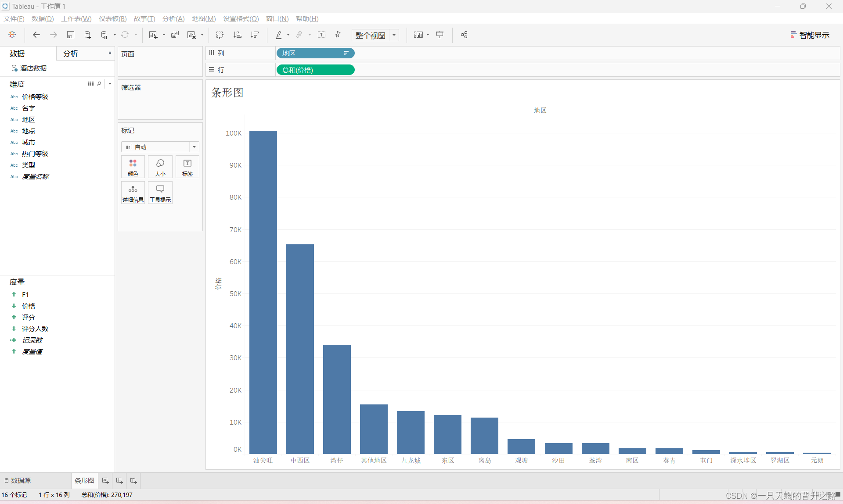Click the 总和(价格) pill on Rows shelf
The image size is (843, 504).
tap(315, 70)
